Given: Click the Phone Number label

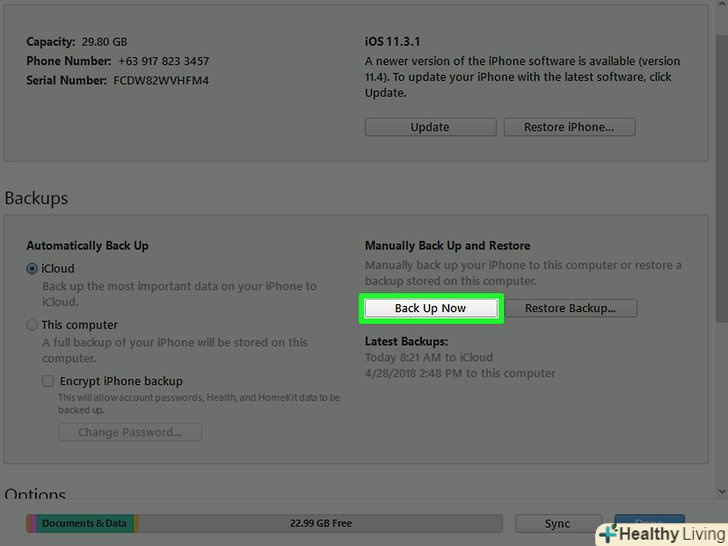Looking at the screenshot, I should pyautogui.click(x=69, y=61).
